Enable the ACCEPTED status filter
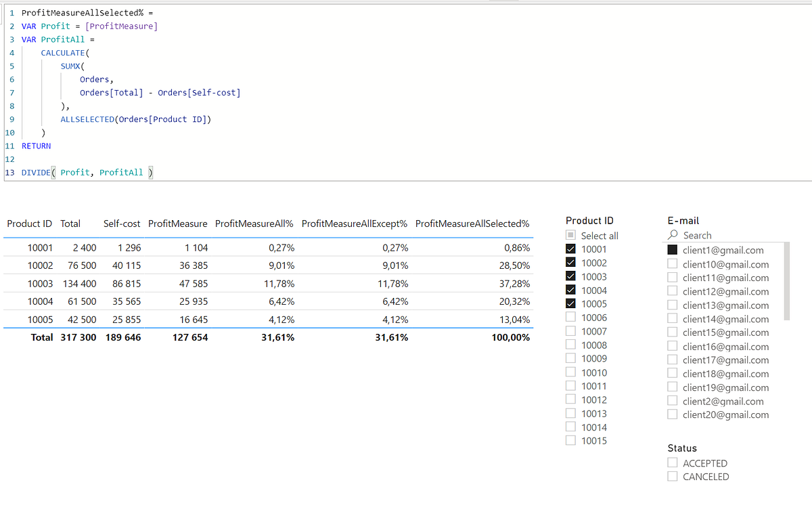The image size is (812, 514). [x=672, y=463]
